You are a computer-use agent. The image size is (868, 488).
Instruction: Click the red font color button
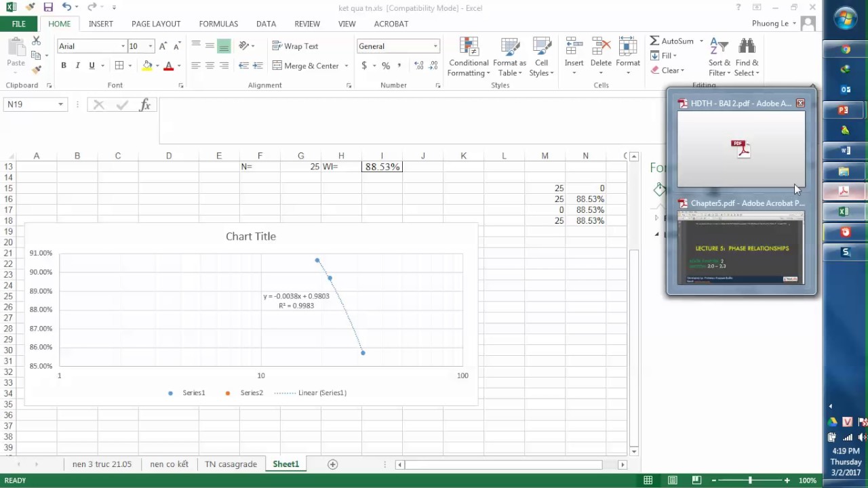(x=169, y=66)
